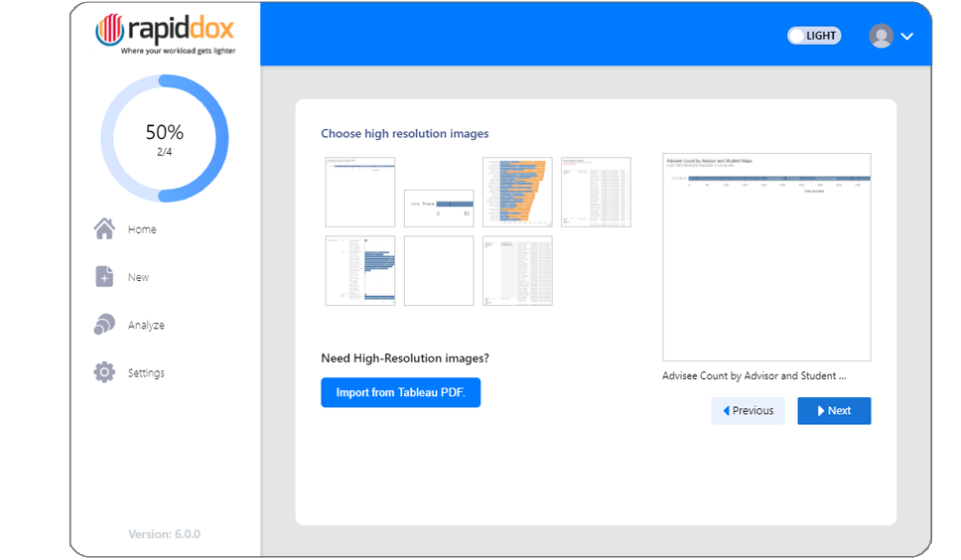
Task: Select the small single blue bar thumbnail
Action: click(x=439, y=209)
